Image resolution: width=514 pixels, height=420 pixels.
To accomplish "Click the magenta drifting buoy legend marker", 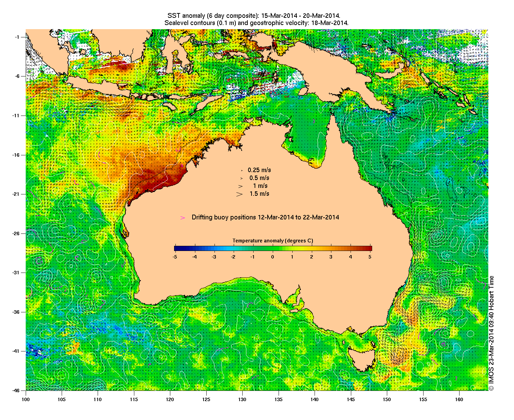I will point(183,218).
